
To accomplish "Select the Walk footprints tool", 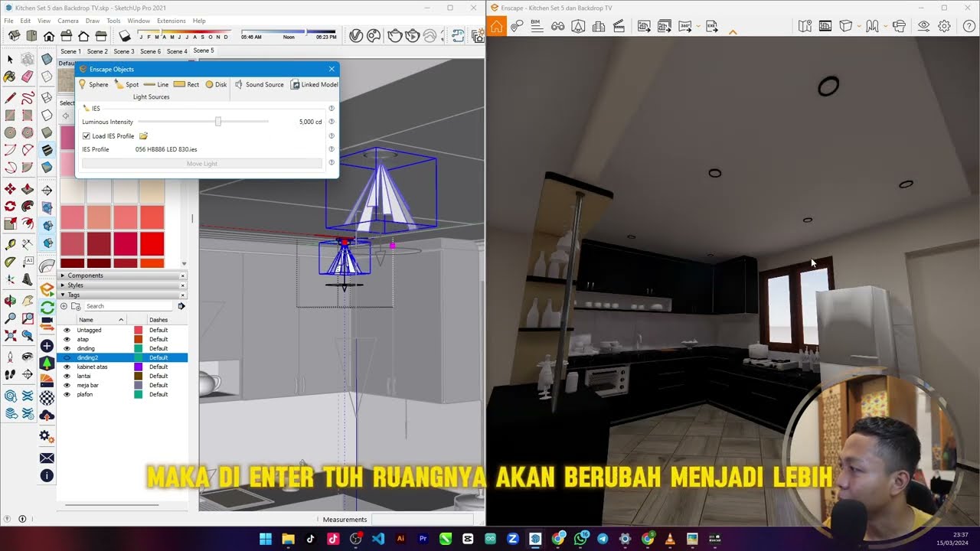I will coord(10,374).
